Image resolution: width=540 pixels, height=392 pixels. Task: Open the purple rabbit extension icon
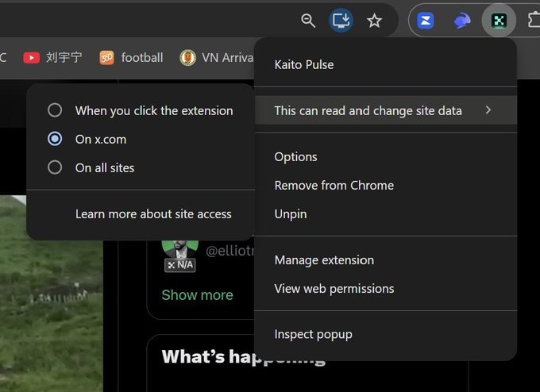point(462,21)
